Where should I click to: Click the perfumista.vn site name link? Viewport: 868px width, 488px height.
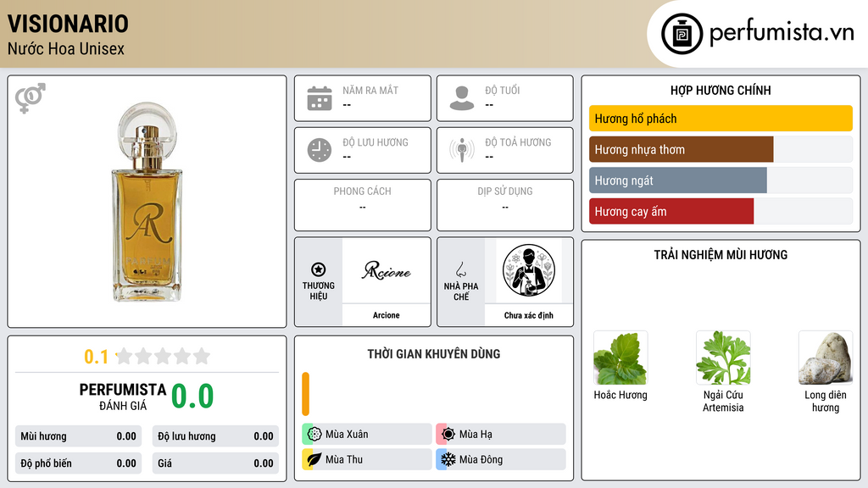tap(782, 33)
